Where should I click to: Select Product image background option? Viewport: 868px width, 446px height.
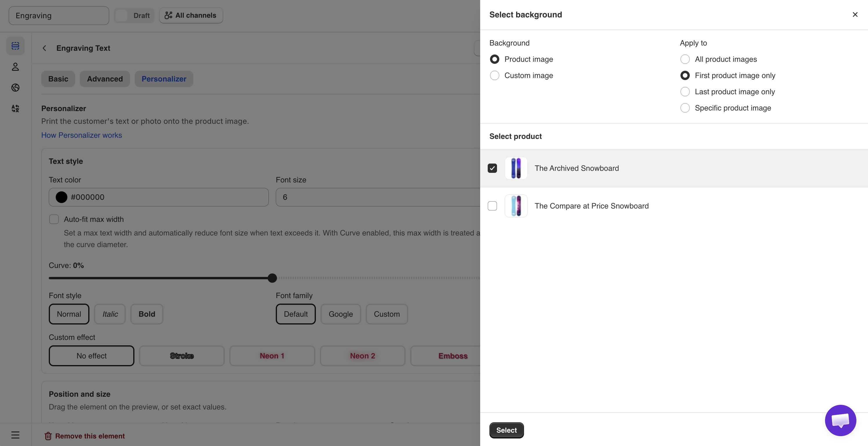tap(494, 59)
